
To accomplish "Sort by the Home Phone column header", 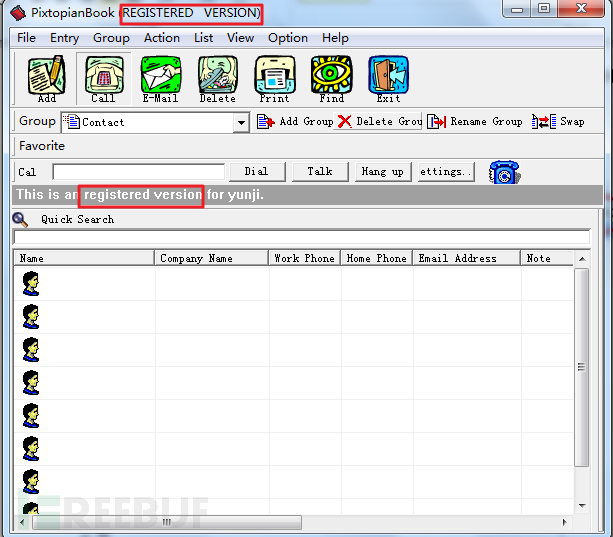I will (377, 258).
